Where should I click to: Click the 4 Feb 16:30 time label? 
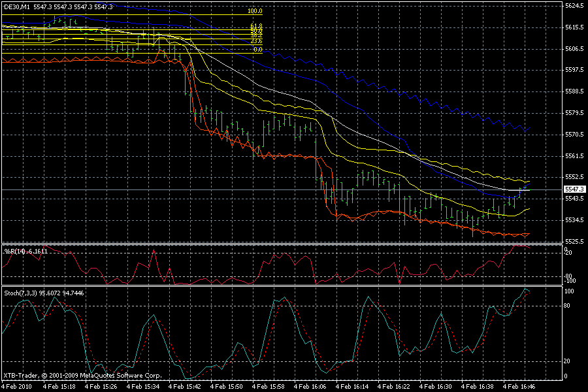435,386
